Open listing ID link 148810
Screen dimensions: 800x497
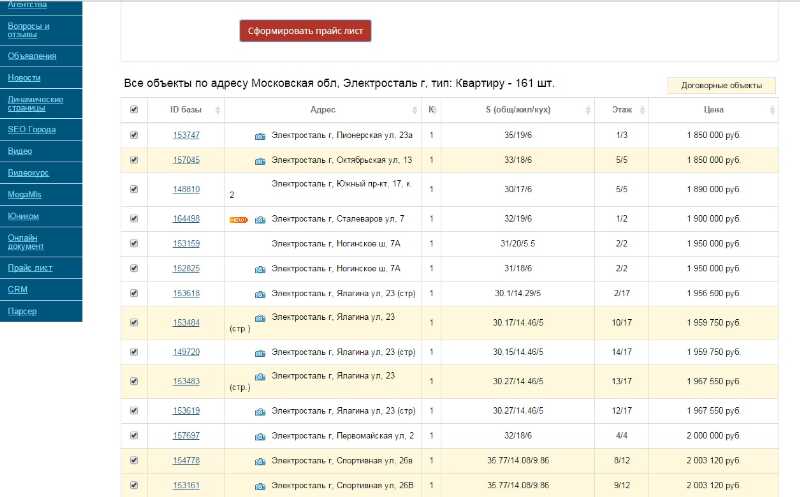186,189
